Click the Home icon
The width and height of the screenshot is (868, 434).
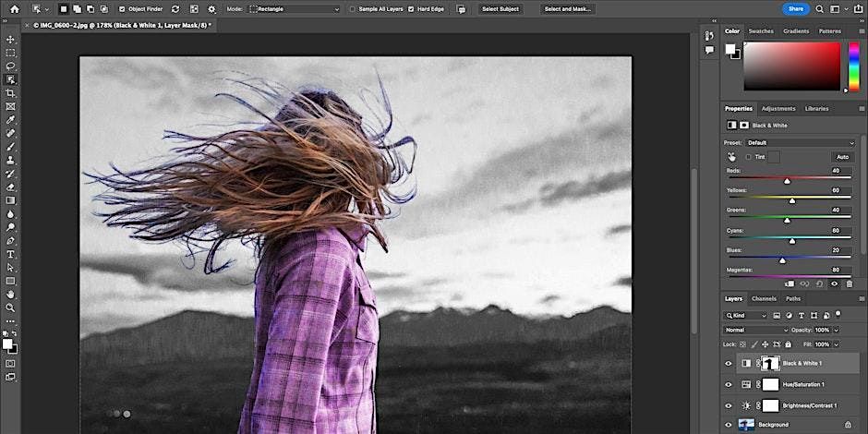14,8
